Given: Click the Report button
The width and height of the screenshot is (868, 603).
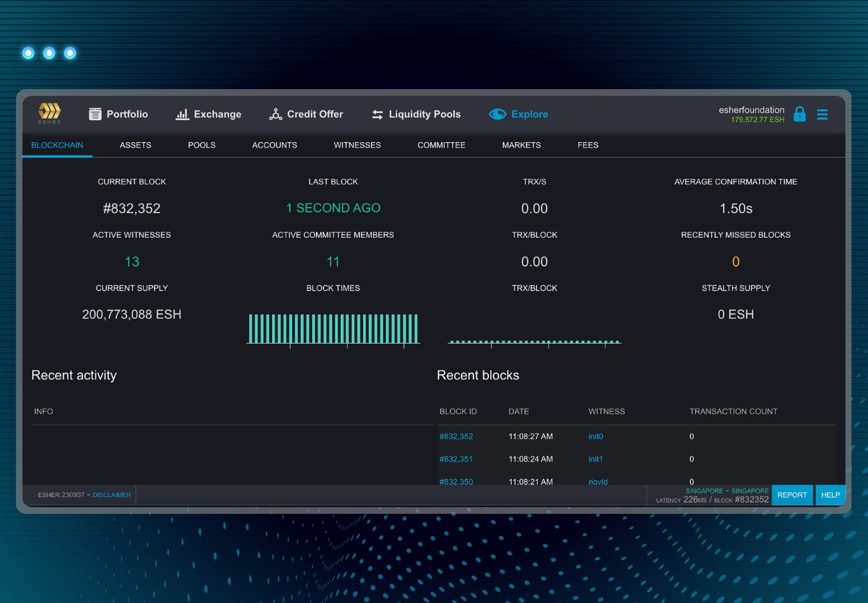Looking at the screenshot, I should click(792, 495).
